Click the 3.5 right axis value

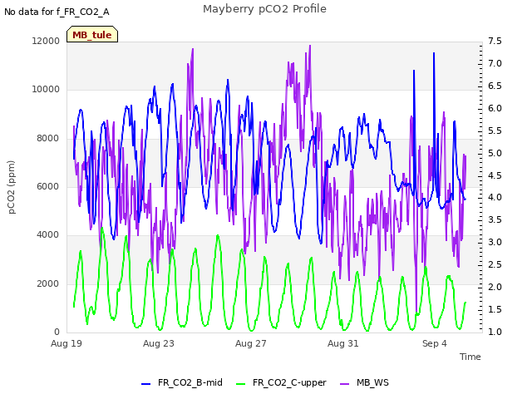pos(495,219)
